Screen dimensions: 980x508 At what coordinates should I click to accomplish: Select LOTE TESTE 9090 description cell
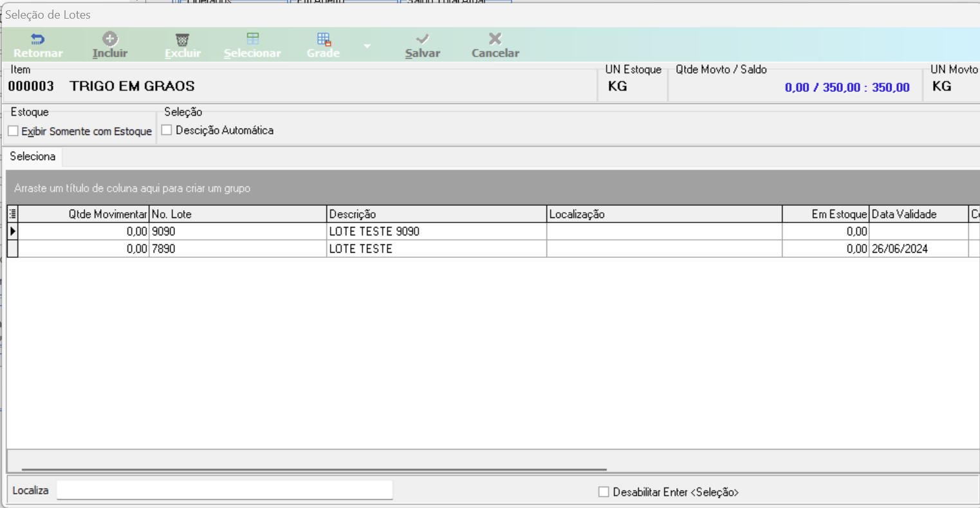pyautogui.click(x=437, y=231)
